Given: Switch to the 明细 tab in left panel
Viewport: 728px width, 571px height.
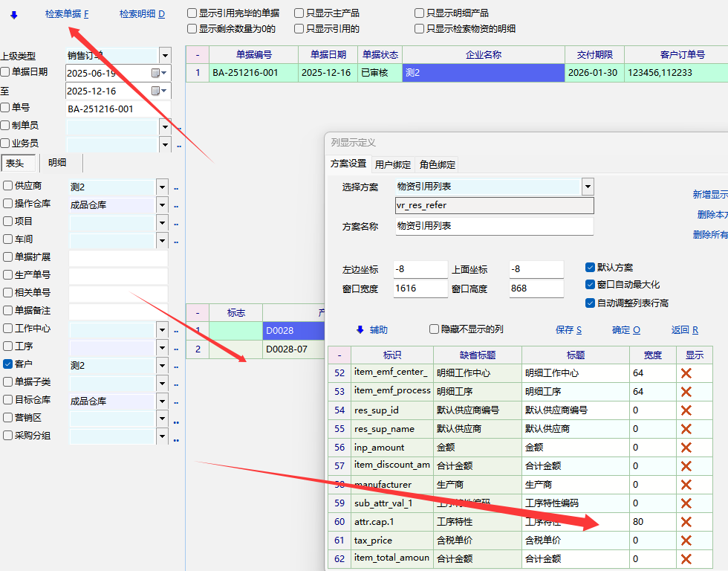Looking at the screenshot, I should tap(57, 163).
